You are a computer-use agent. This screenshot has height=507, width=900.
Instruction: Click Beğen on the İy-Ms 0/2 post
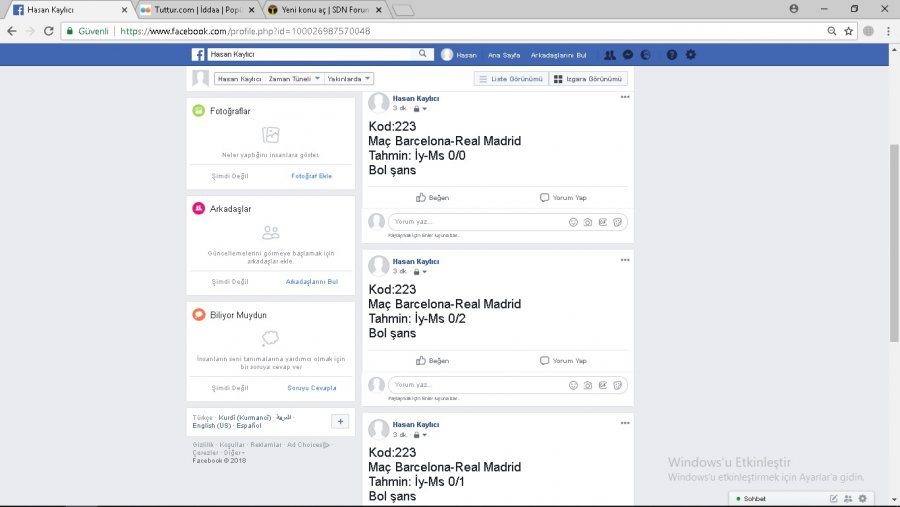tap(432, 361)
